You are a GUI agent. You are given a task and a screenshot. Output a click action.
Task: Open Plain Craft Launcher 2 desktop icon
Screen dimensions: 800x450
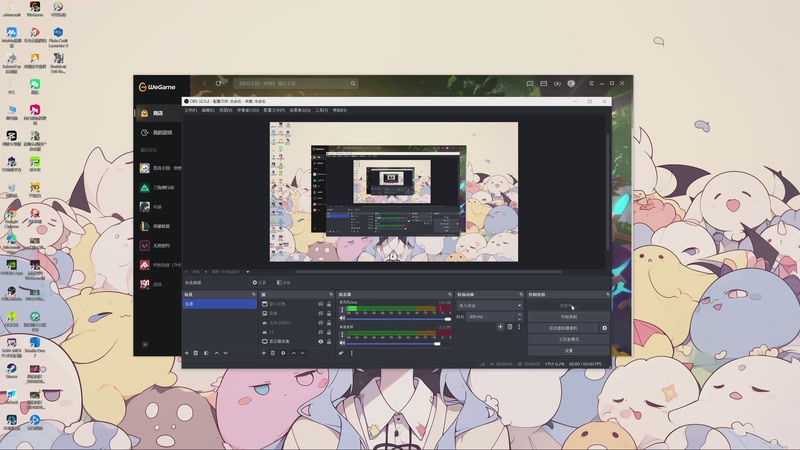pyautogui.click(x=58, y=37)
